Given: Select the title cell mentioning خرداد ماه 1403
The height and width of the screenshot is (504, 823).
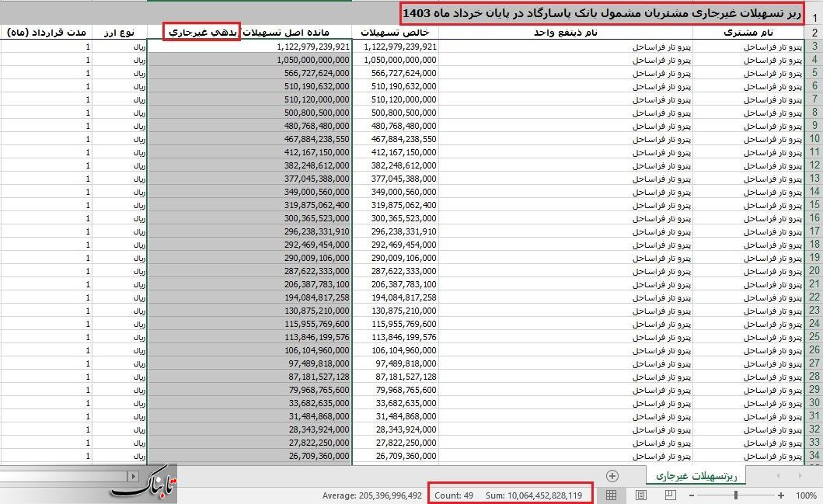Looking at the screenshot, I should click(x=602, y=13).
